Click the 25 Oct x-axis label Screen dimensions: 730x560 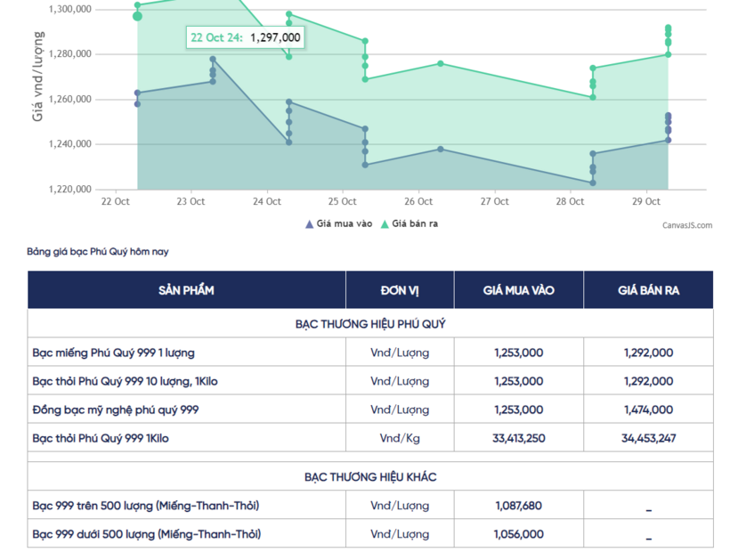click(342, 201)
